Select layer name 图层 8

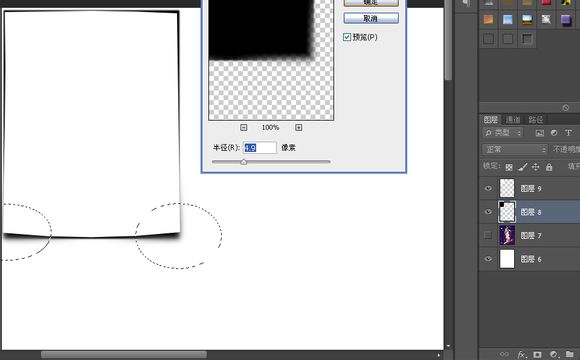(531, 212)
